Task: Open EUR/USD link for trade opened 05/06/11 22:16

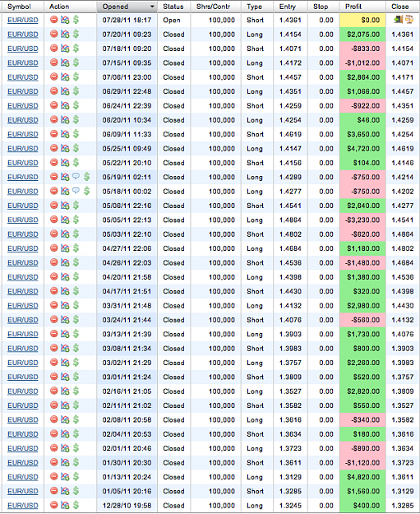Action: click(23, 206)
